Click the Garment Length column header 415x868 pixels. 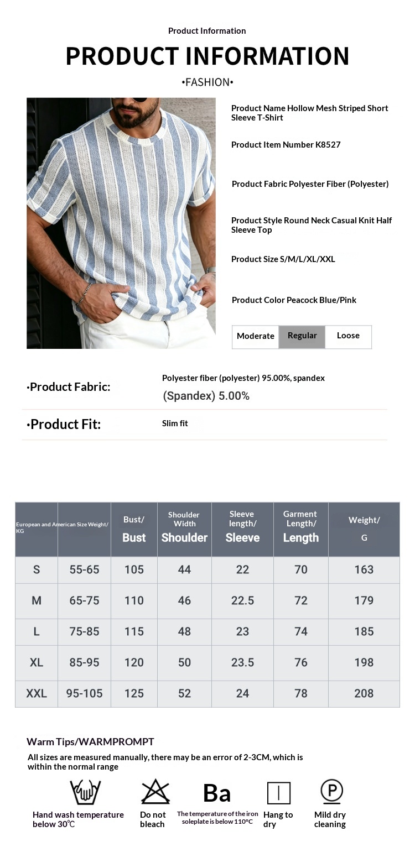[x=301, y=529]
